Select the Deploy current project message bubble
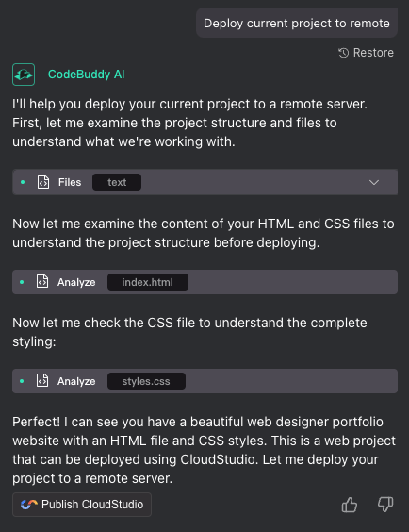This screenshot has height=532, width=409. [297, 23]
